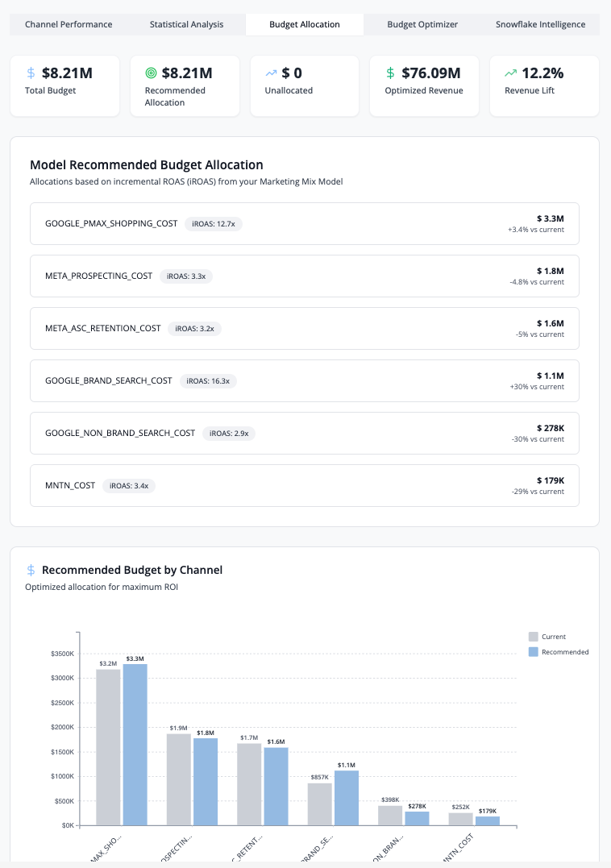This screenshot has width=611, height=868.
Task: Click the iROAS 3.4x badge for MNTN_COST
Action: coord(129,485)
